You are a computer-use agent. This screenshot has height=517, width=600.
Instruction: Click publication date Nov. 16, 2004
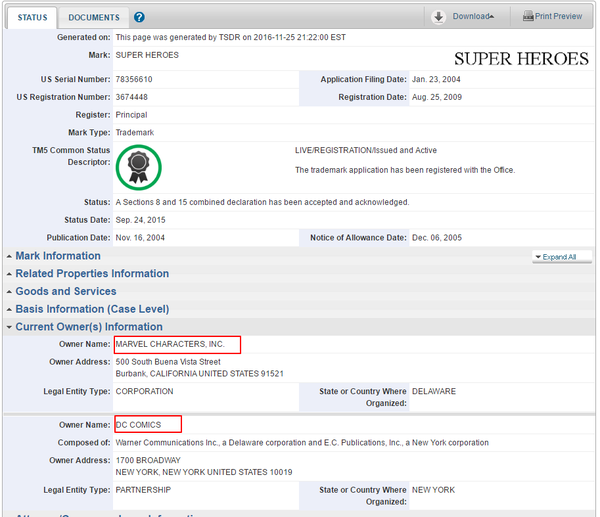[140, 238]
